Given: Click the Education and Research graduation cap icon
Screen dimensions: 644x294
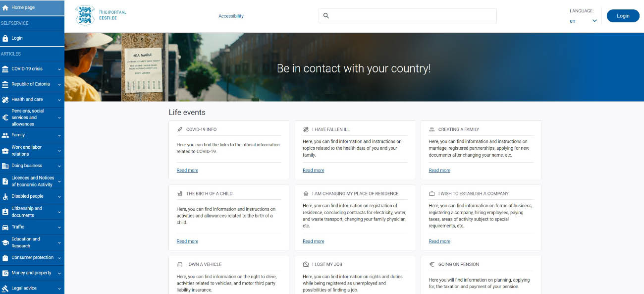Looking at the screenshot, I should click(5, 242).
